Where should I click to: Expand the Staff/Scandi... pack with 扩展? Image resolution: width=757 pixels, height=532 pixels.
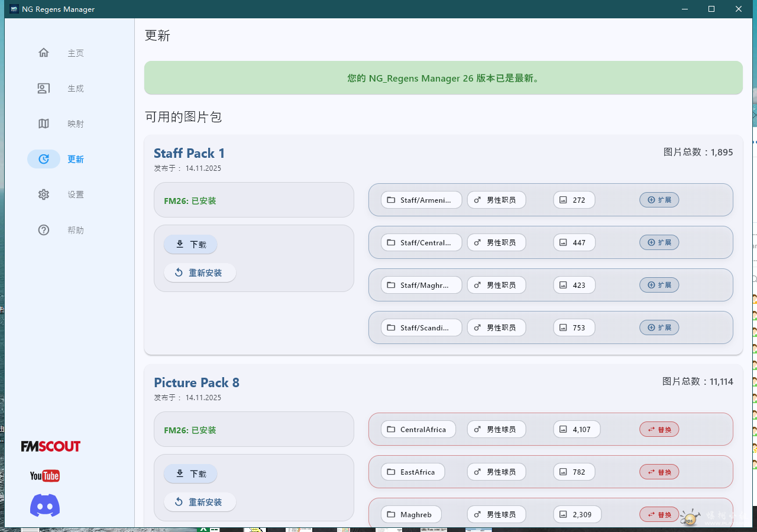tap(659, 327)
